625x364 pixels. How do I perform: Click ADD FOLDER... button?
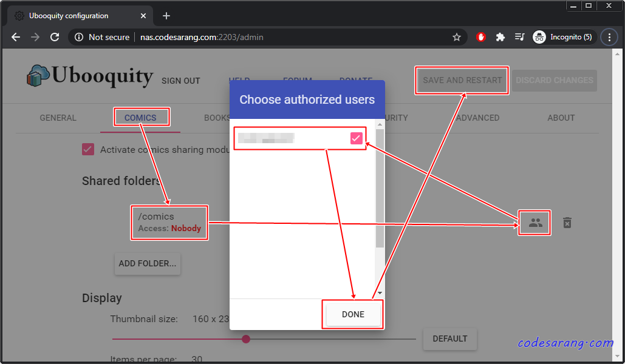click(x=148, y=263)
